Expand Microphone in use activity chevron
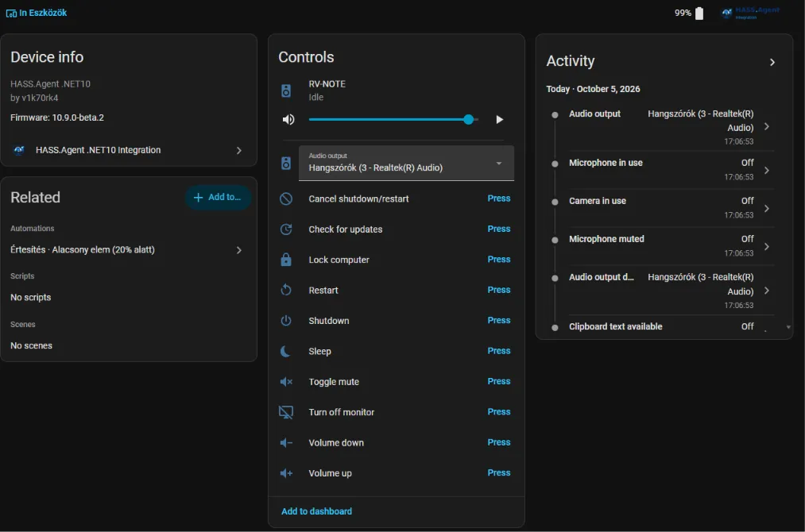The height and width of the screenshot is (532, 805). [x=767, y=171]
